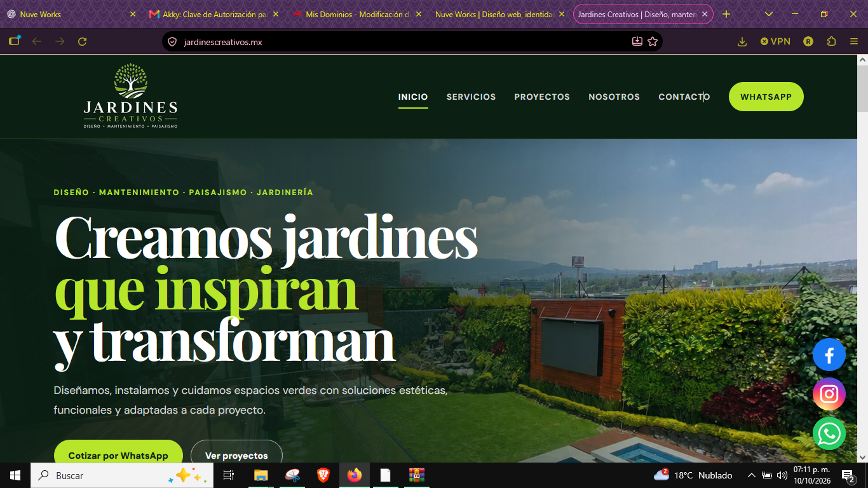The width and height of the screenshot is (868, 488).
Task: Open the blank document taskbar icon
Action: [x=385, y=475]
